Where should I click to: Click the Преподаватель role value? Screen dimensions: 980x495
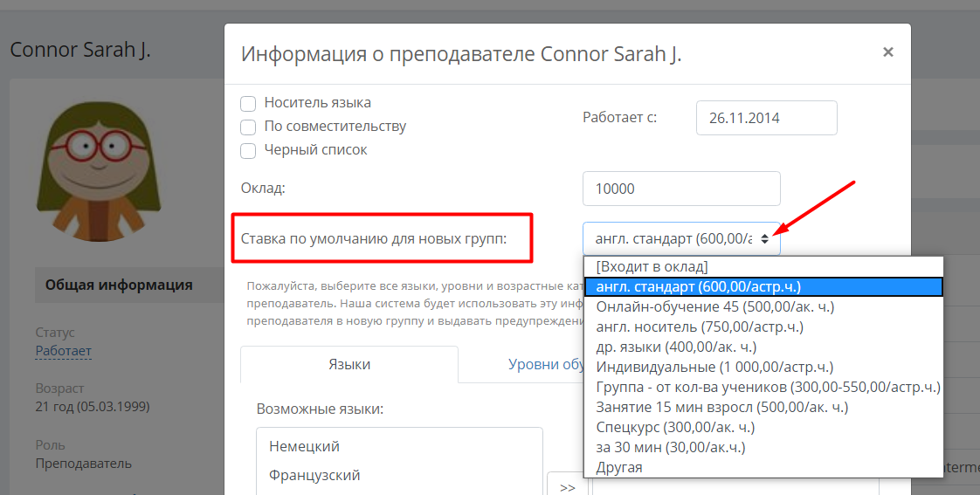pyautogui.click(x=83, y=464)
